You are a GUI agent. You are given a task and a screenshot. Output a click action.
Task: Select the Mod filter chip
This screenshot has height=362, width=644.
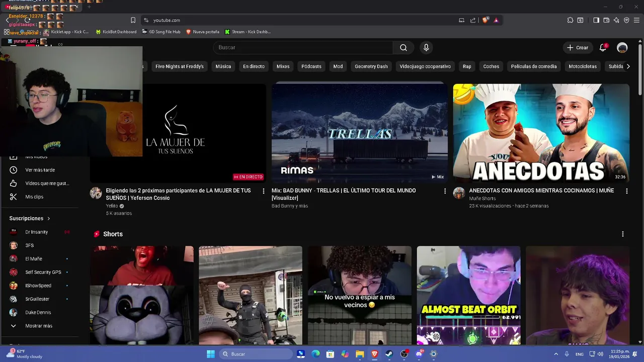coord(338,66)
